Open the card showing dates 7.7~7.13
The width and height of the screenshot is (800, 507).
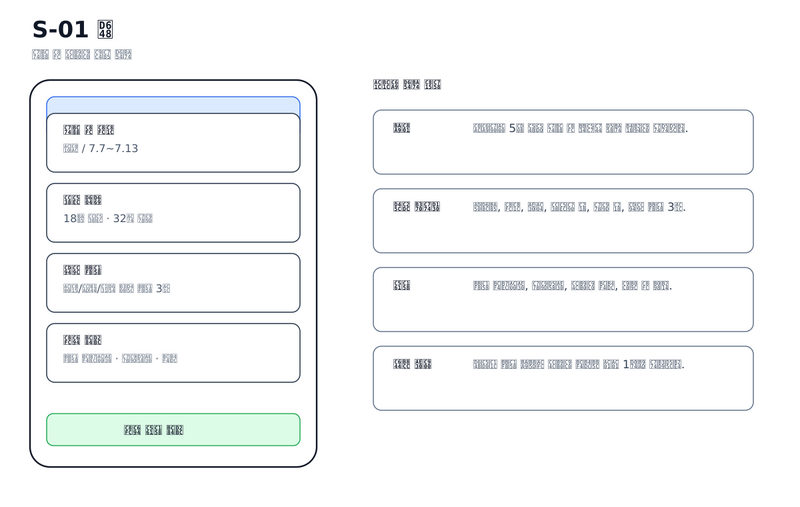pos(173,143)
